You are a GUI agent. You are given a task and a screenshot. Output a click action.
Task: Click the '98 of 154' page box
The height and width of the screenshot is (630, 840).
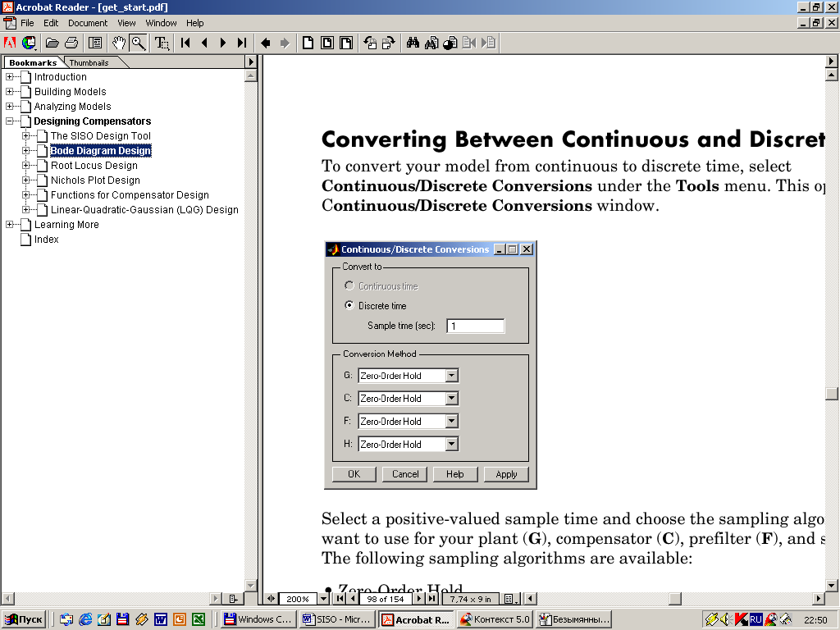point(386,598)
